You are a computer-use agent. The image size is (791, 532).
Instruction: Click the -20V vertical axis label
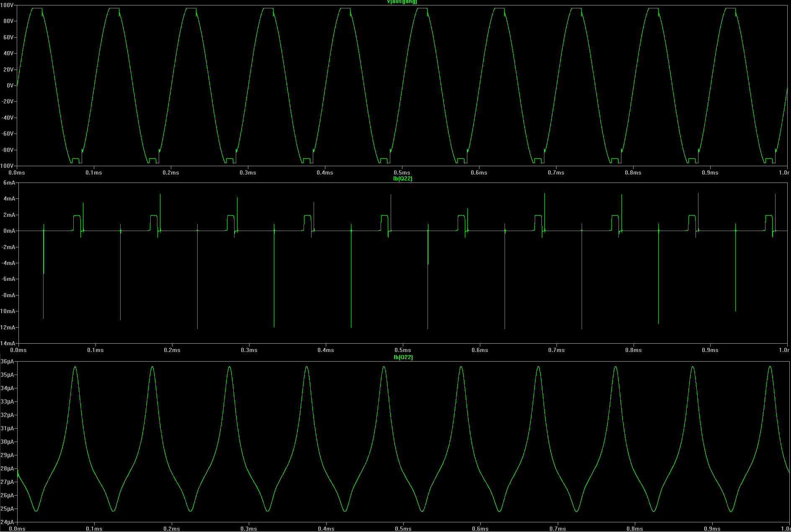(x=8, y=101)
